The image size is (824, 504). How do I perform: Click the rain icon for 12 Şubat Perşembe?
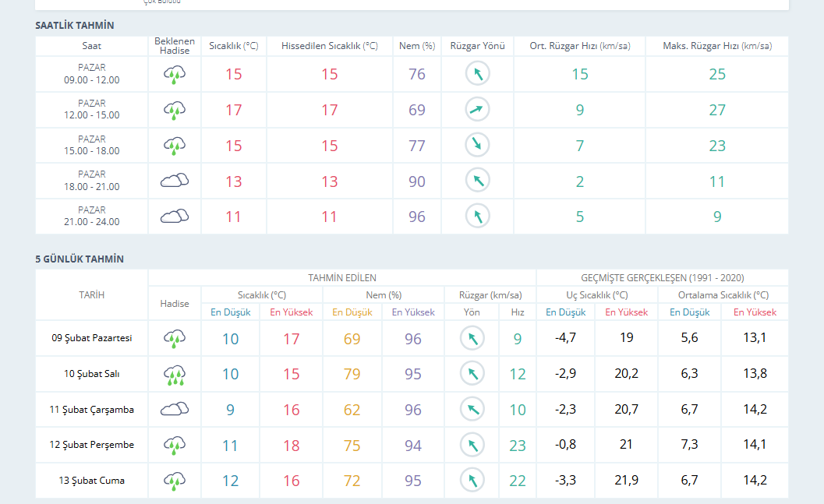pos(175,446)
